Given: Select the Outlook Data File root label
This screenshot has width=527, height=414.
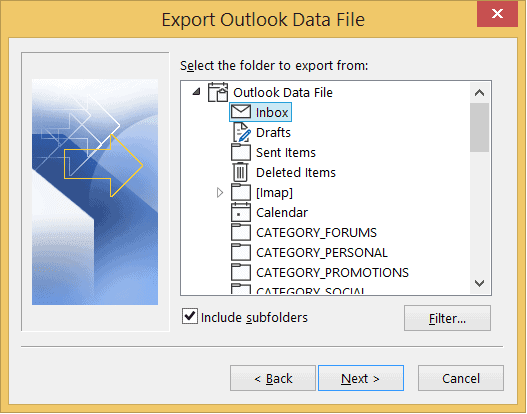Looking at the screenshot, I should [283, 92].
